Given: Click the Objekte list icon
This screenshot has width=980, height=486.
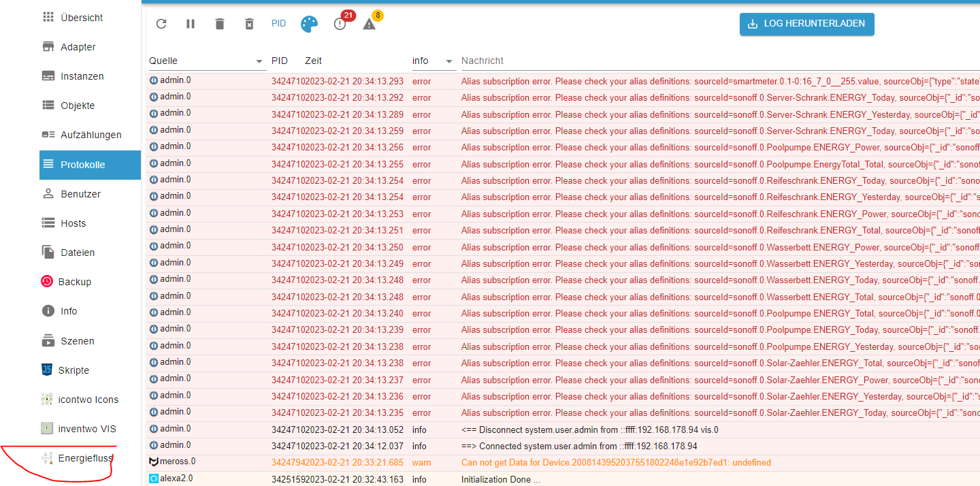Looking at the screenshot, I should (x=48, y=106).
